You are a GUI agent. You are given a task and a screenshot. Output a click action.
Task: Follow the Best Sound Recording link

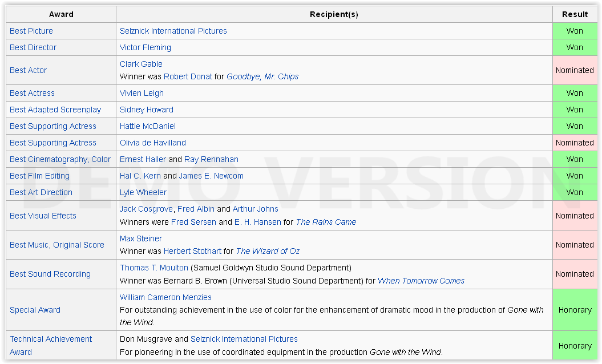point(50,274)
